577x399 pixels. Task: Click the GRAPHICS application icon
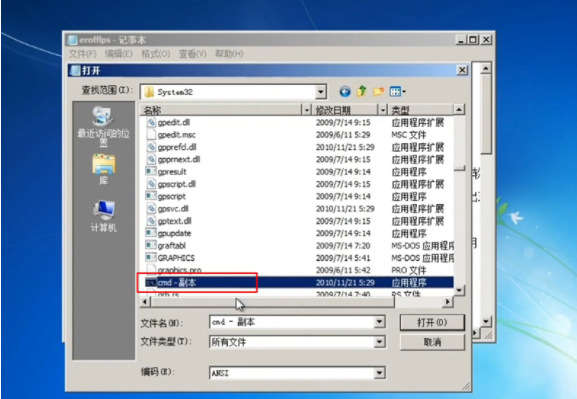151,258
